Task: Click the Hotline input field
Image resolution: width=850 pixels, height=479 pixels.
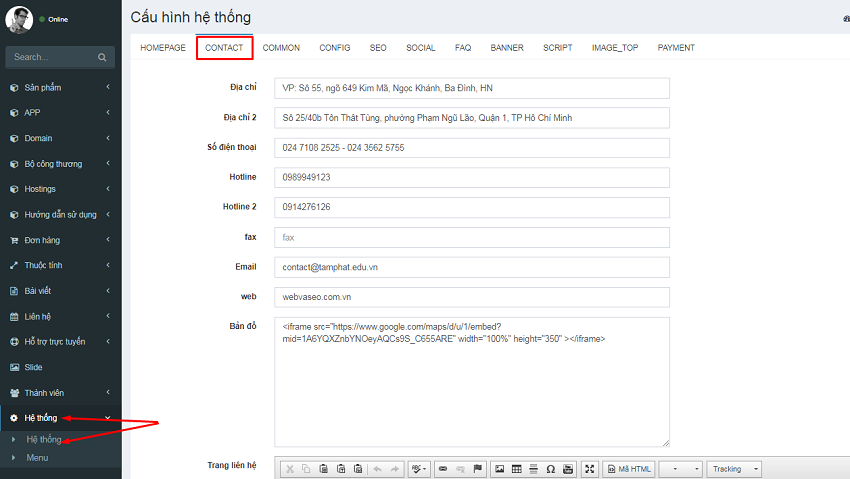Action: [x=471, y=177]
